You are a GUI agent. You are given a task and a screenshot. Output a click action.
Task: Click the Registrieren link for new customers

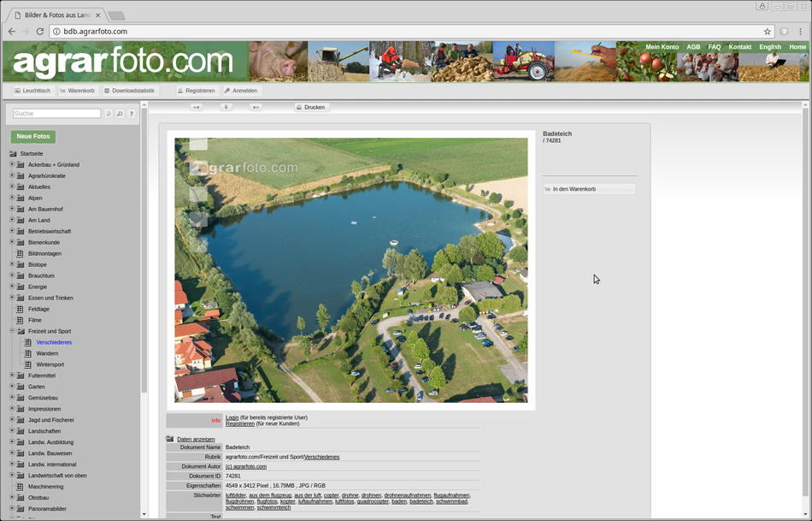pos(240,424)
